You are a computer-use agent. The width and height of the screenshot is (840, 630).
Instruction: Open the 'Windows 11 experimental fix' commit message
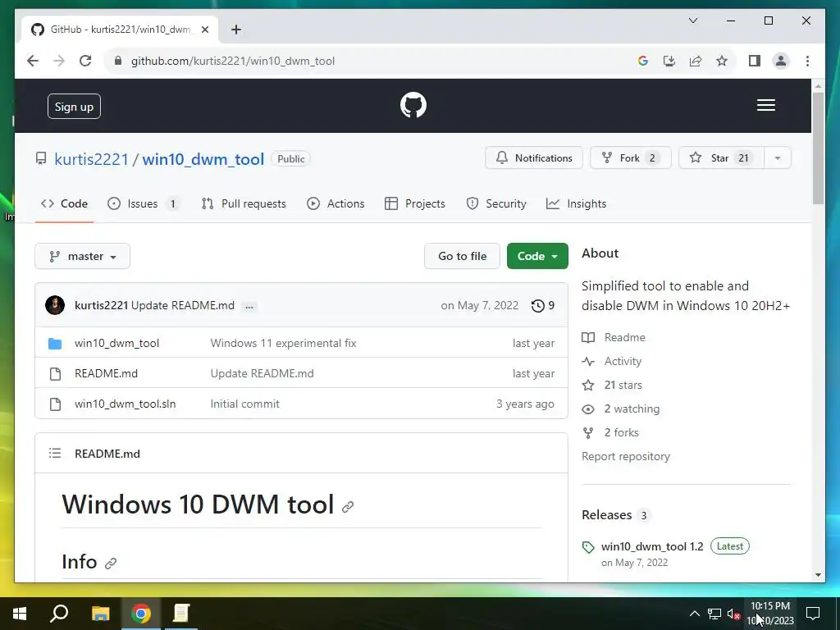pyautogui.click(x=283, y=343)
